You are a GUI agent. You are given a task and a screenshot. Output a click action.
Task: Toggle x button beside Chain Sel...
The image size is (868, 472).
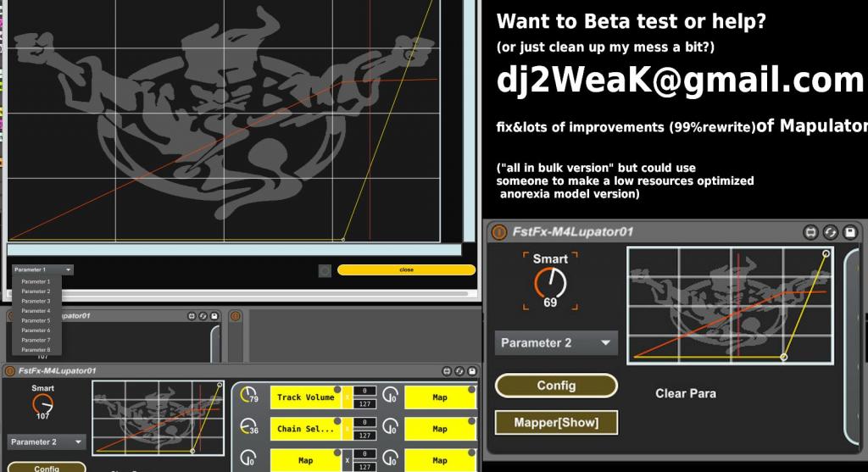click(348, 429)
